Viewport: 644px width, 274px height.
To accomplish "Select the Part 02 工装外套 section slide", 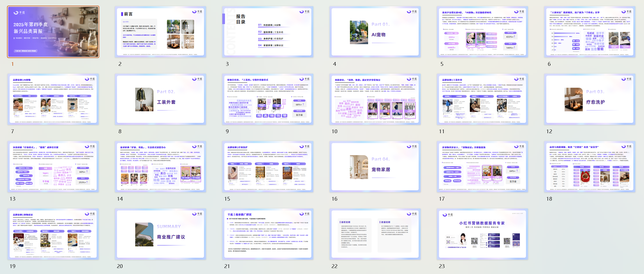I will [160, 99].
